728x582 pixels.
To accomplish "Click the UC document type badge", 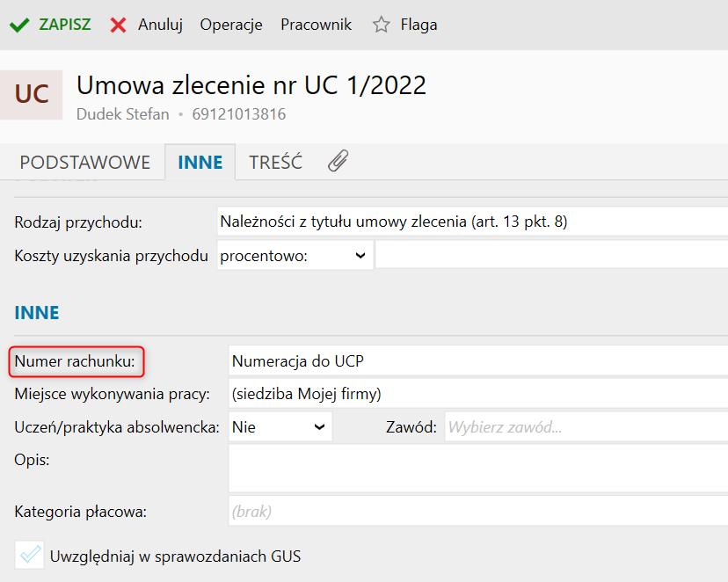I will [32, 94].
